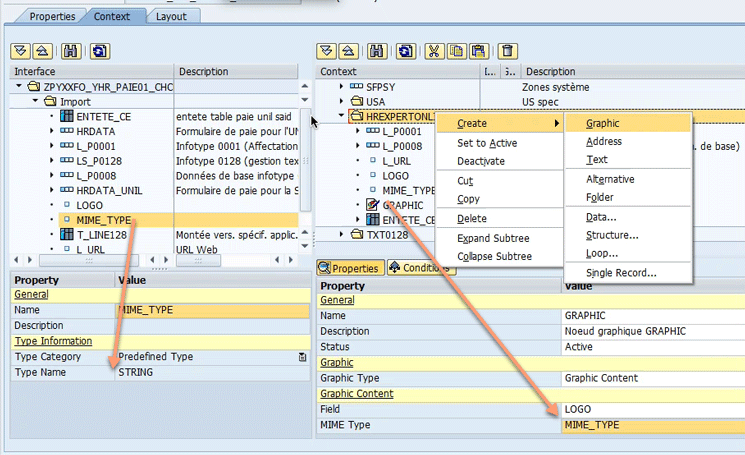Open the Properties tab at top
745x455 pixels.
(52, 16)
